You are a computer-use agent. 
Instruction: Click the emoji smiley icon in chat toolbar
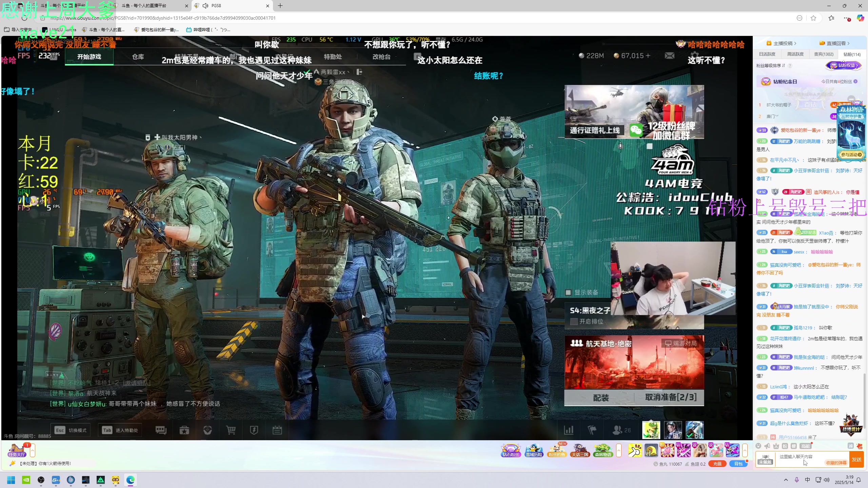tap(758, 446)
